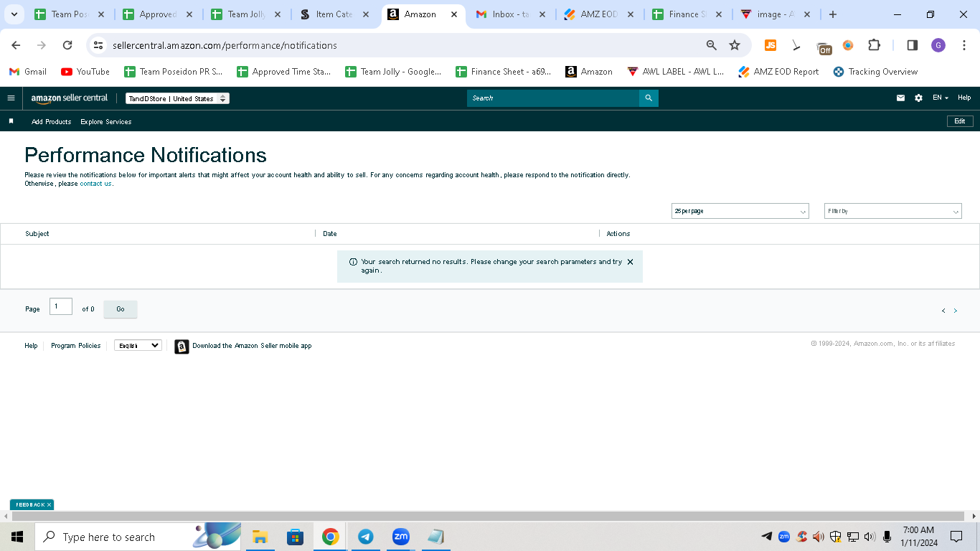The width and height of the screenshot is (980, 551).
Task: Click the address bar URL
Action: point(225,45)
